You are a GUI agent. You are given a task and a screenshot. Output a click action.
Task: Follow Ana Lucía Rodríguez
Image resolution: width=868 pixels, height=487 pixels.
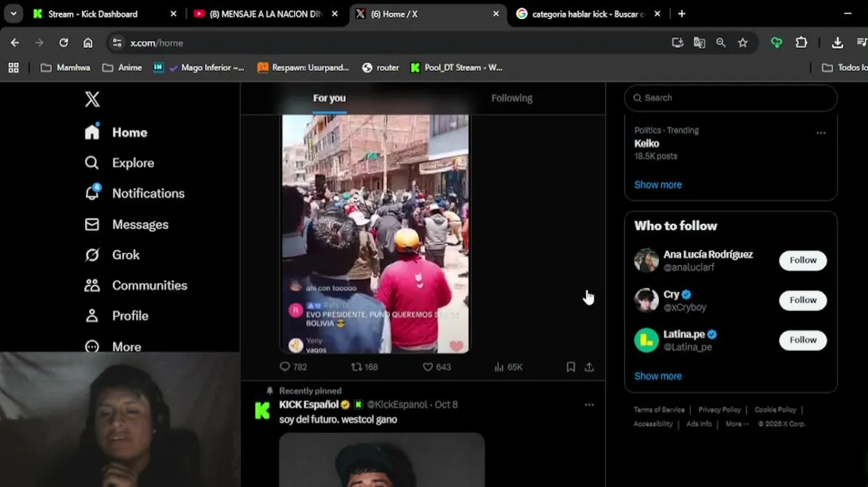coord(803,260)
